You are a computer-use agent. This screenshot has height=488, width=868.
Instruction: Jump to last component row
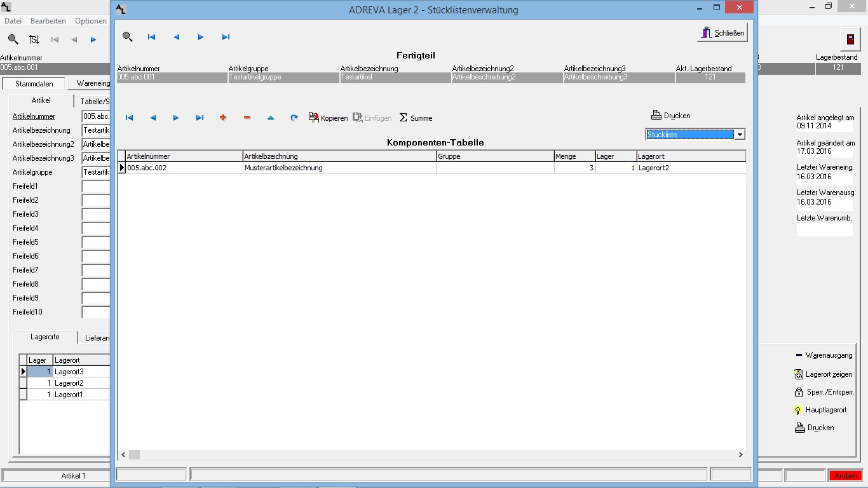pos(200,118)
